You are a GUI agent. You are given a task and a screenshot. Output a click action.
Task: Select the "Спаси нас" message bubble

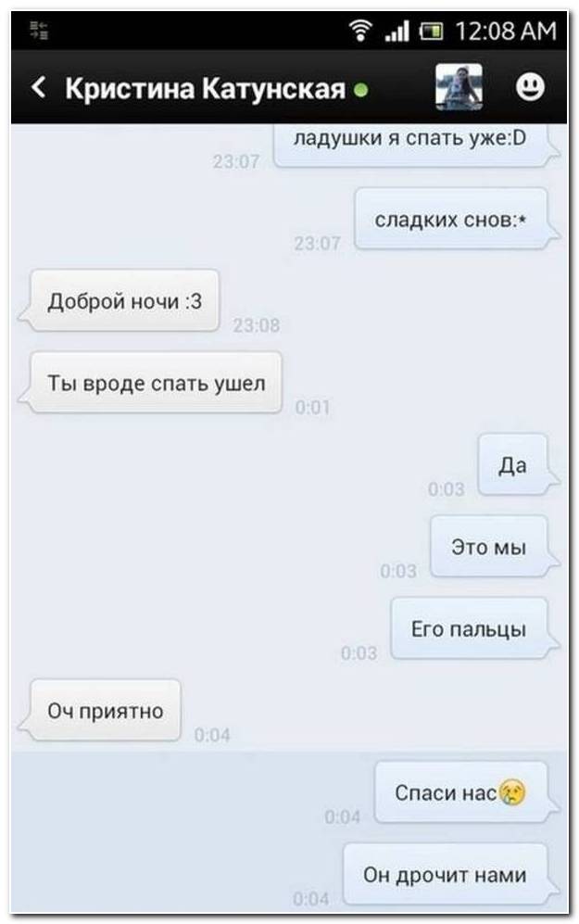point(461,792)
